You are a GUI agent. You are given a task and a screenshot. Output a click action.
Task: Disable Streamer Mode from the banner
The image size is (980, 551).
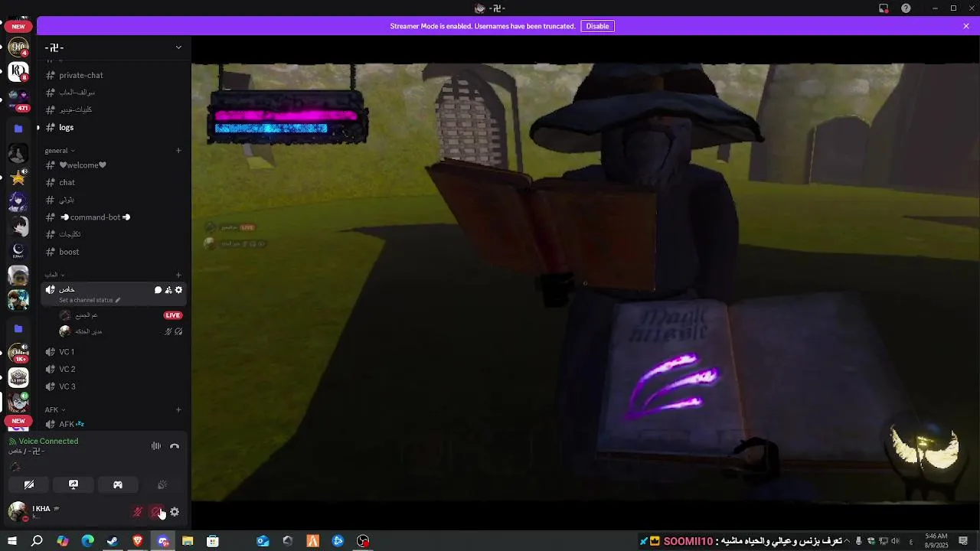[x=597, y=26]
